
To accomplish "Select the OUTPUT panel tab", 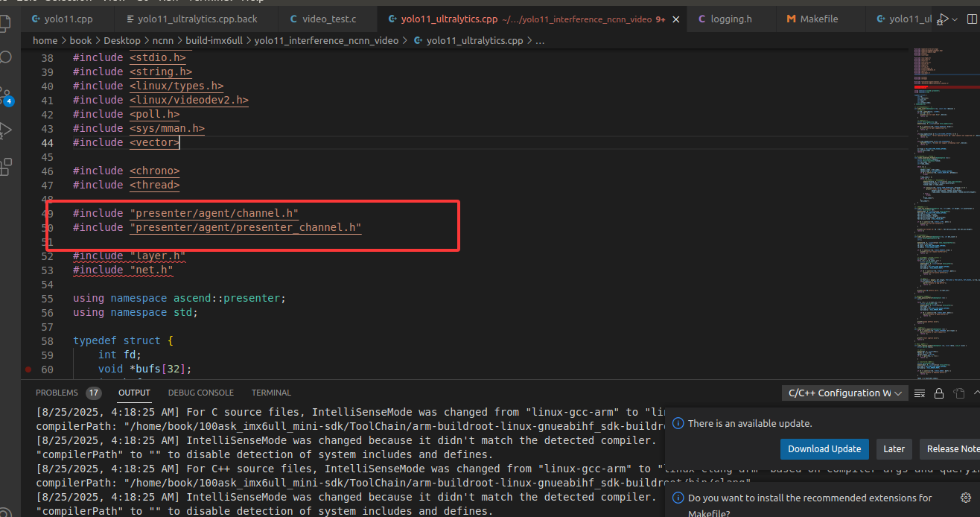I will pyautogui.click(x=134, y=393).
